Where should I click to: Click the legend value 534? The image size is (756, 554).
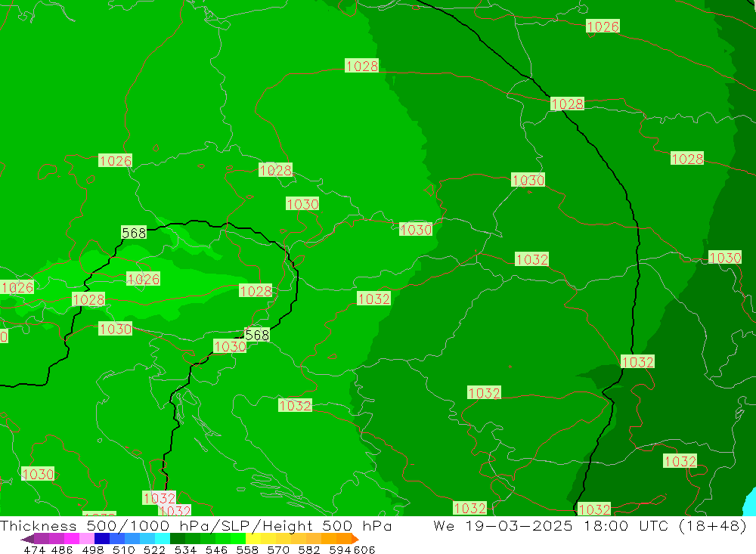pyautogui.click(x=185, y=549)
